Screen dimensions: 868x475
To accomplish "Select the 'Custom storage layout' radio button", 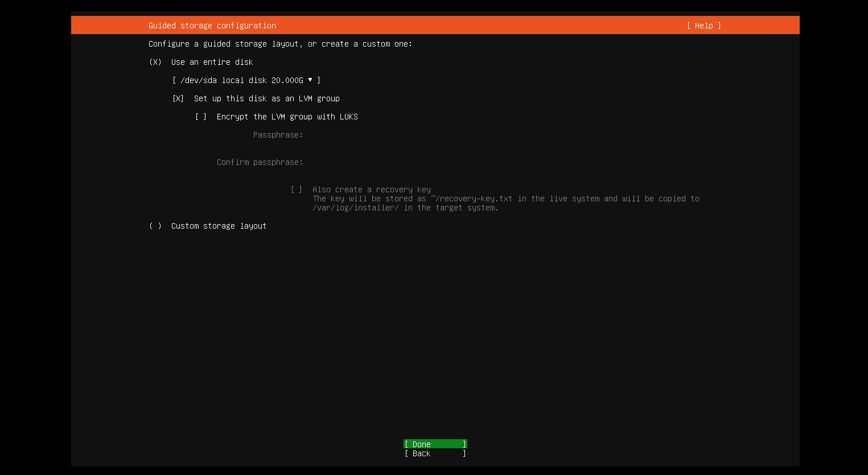I will click(x=155, y=226).
